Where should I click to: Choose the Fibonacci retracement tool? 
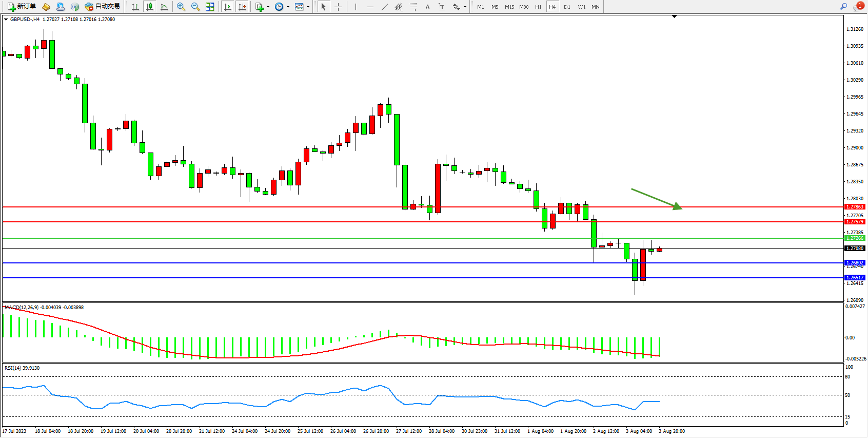413,7
